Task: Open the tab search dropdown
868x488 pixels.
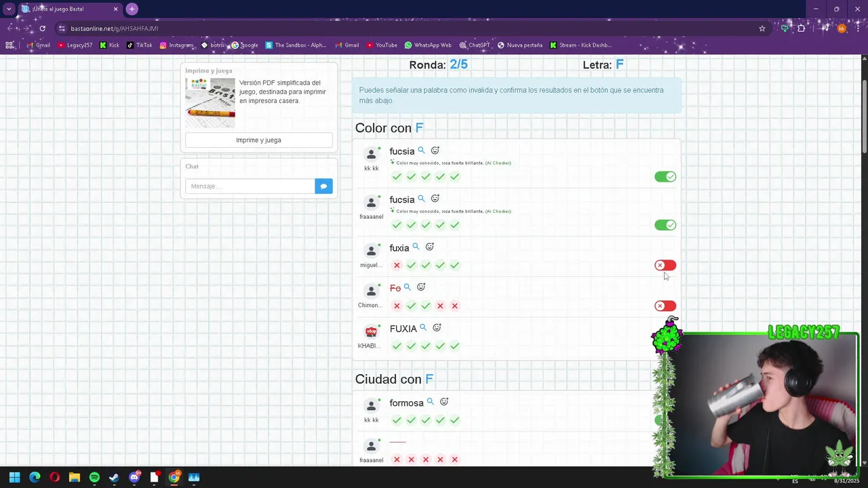Action: [x=9, y=9]
